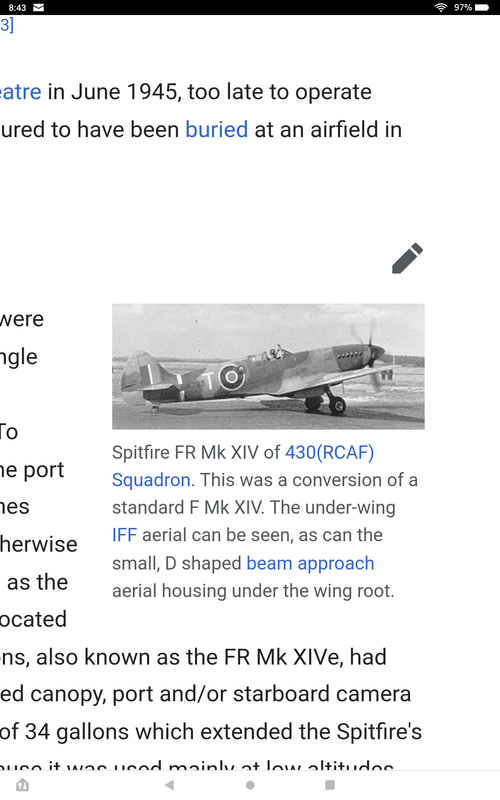
Task: Tap the 8:43 clock in status bar
Action: click(17, 7)
